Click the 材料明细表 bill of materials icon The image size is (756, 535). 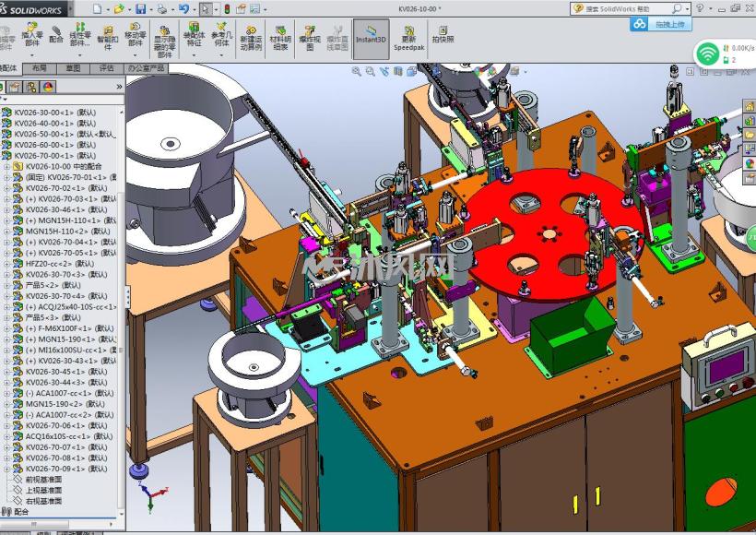point(280,38)
